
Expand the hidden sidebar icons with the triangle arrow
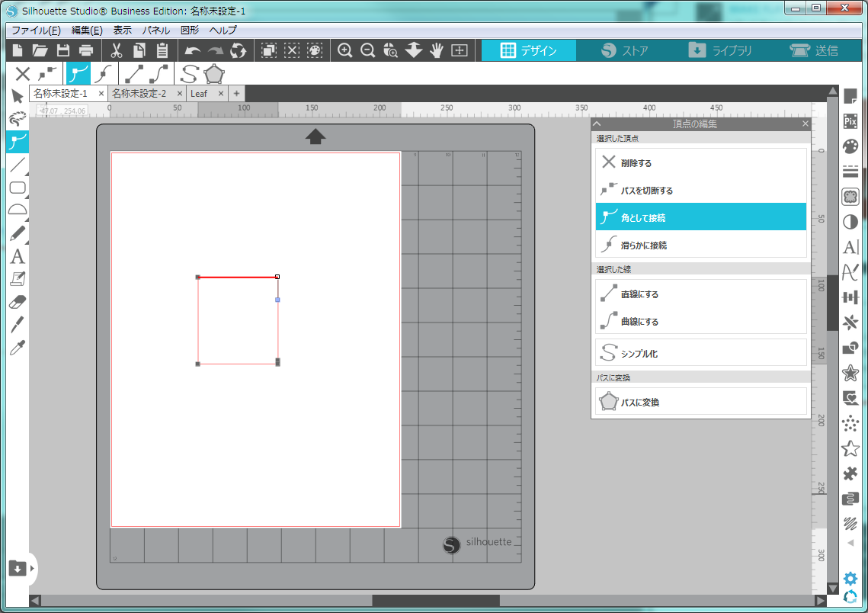(850, 543)
